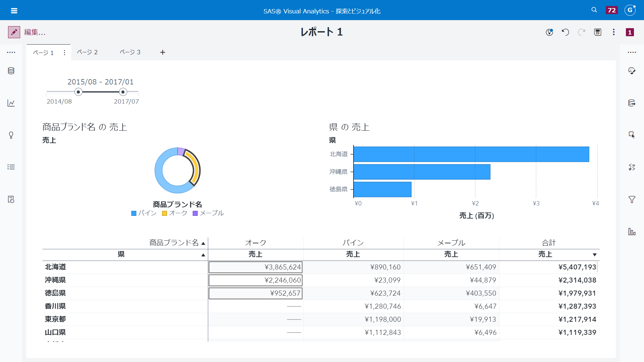Screen dimensions: 644x362
Task: Click the メープル column header
Action: [451, 243]
